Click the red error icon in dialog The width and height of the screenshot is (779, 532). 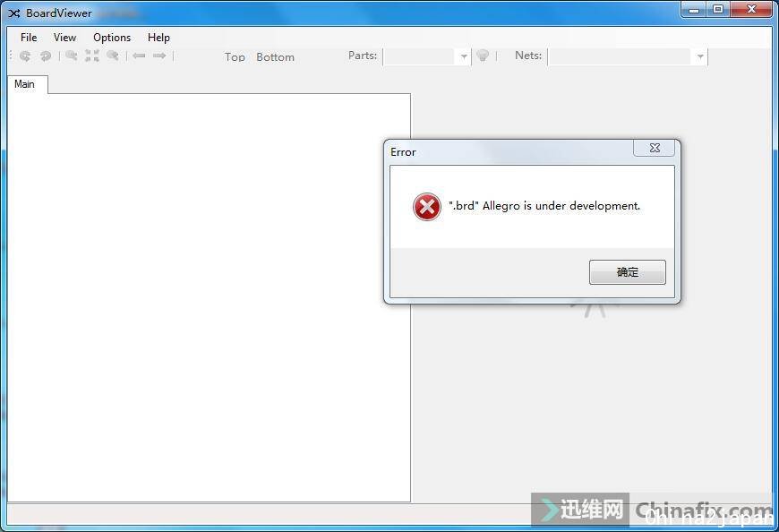coord(427,207)
